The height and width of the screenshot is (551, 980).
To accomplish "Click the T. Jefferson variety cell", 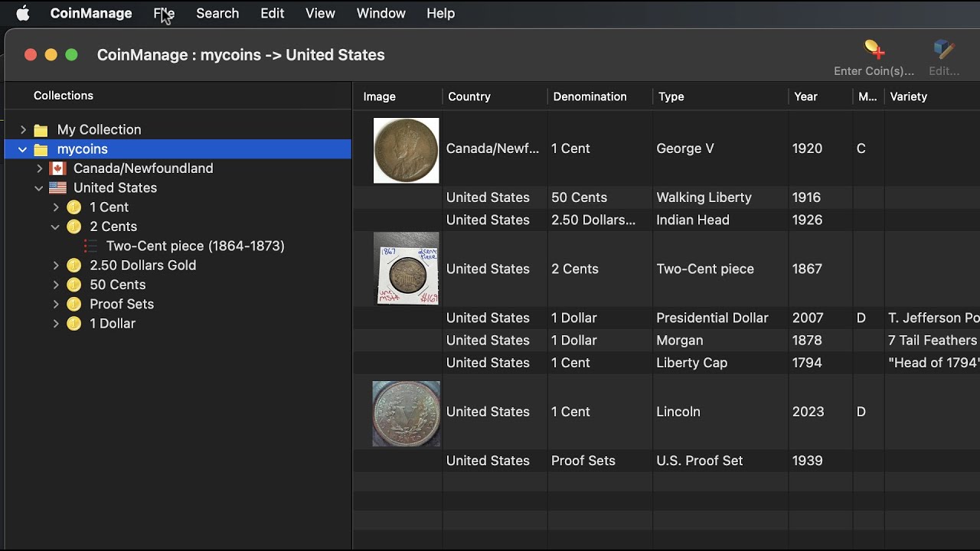I will tap(934, 318).
